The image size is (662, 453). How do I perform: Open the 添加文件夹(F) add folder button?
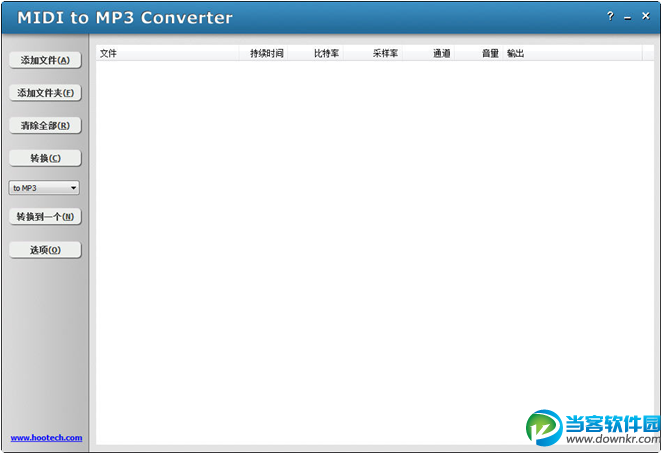point(45,93)
